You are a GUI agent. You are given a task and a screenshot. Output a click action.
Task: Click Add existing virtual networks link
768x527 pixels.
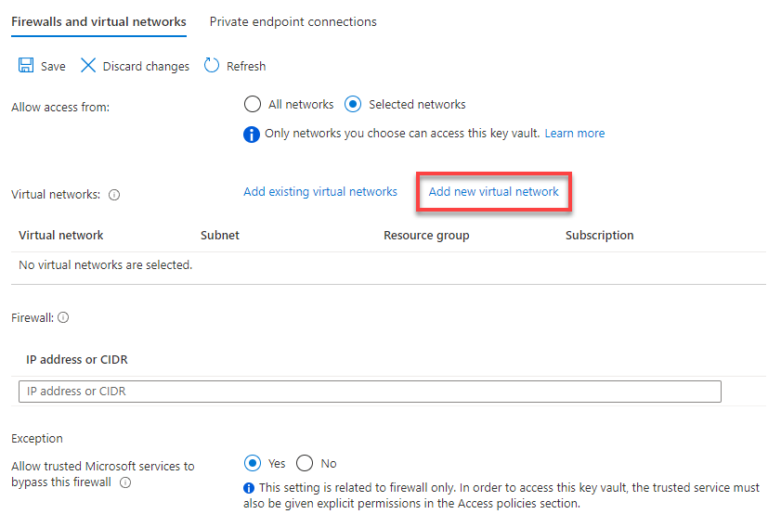click(x=320, y=192)
